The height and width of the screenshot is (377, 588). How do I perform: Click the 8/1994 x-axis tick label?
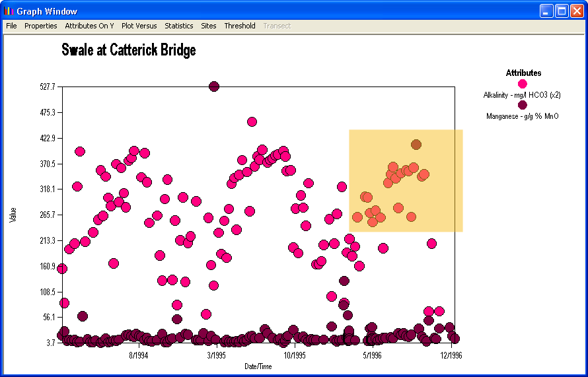[x=138, y=355]
